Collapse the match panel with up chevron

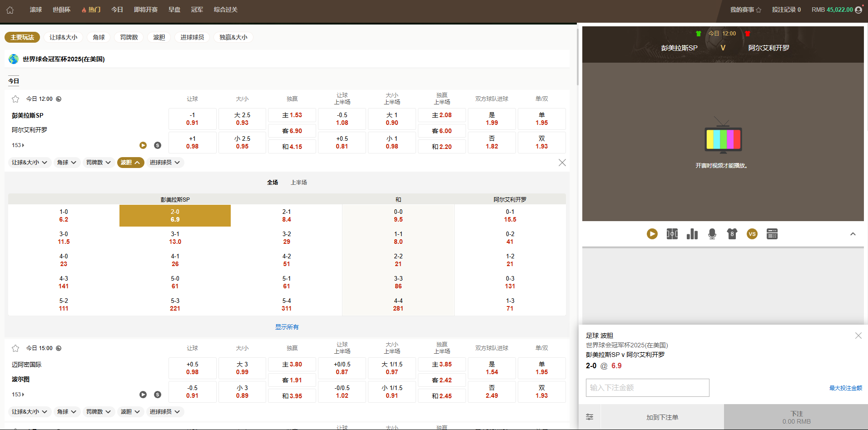(853, 234)
